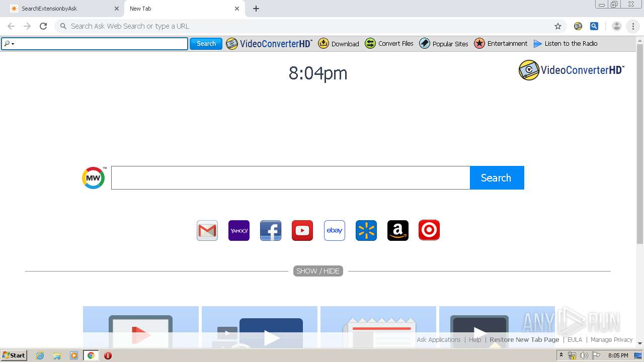Switch to the SearchExtensionbyAsk tab
Screen dimensions: 644x362
coord(61,9)
